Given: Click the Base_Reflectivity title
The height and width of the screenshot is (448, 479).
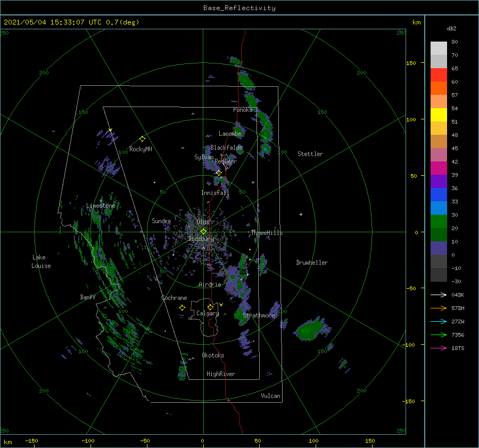Looking at the screenshot, I should pos(240,8).
